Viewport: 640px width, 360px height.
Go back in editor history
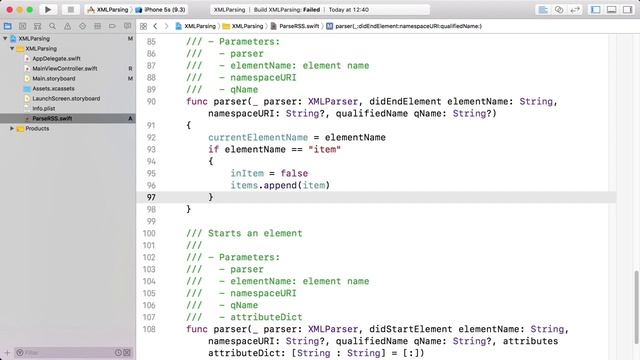pos(156,26)
